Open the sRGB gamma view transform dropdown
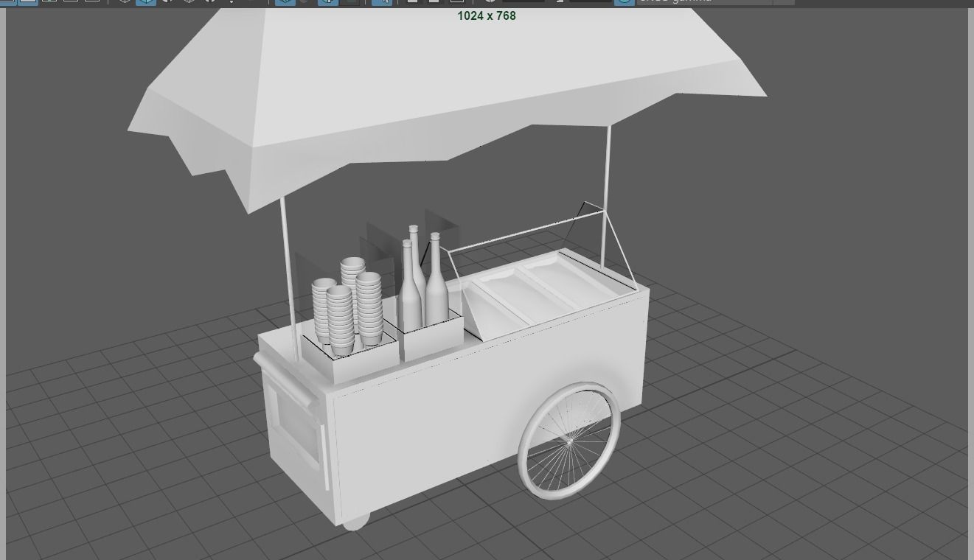The width and height of the screenshot is (974, 560). [715, 2]
